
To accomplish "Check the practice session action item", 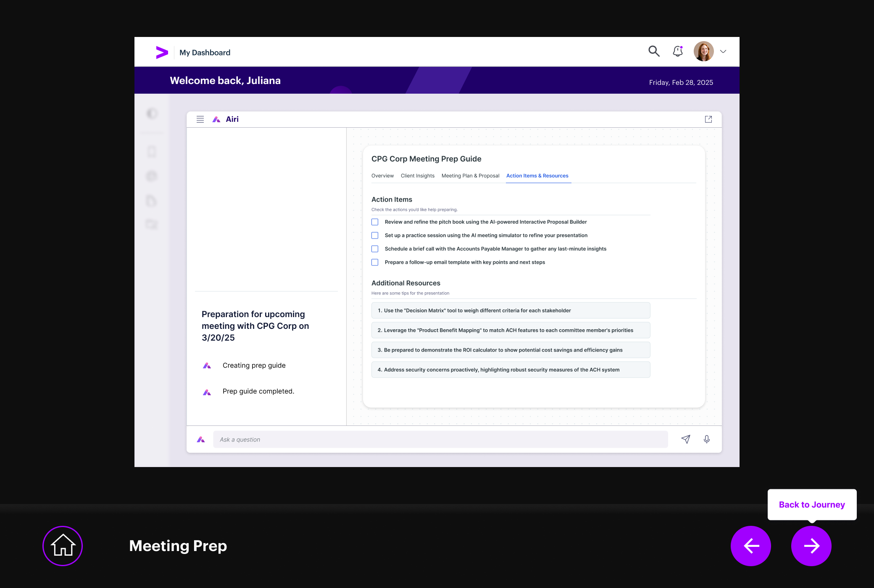I will coord(375,236).
